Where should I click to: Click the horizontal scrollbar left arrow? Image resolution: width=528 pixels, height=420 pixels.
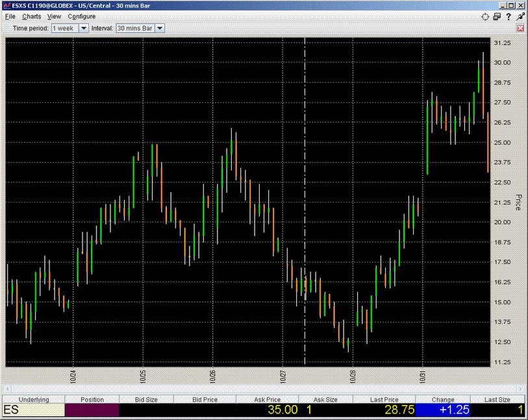coord(7,389)
